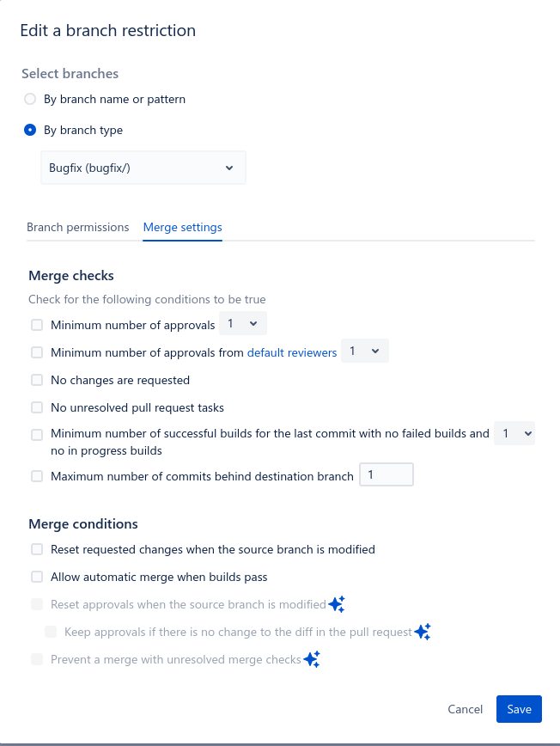Switch to the Merge settings tab
This screenshot has height=746, width=560.
click(x=182, y=227)
